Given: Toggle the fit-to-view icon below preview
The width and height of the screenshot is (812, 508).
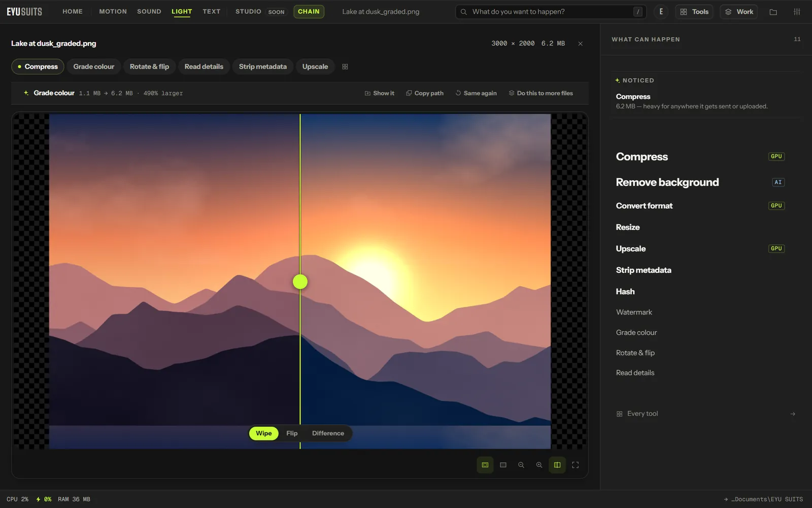Looking at the screenshot, I should coord(485,465).
